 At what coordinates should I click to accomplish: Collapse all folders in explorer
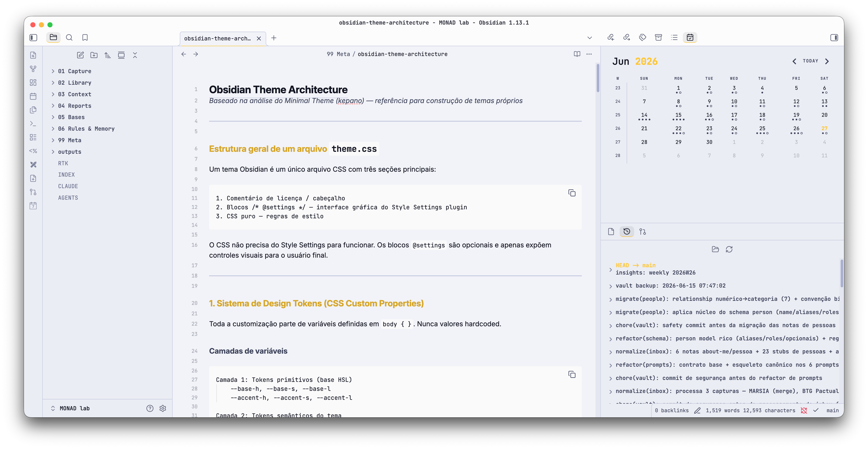pyautogui.click(x=135, y=55)
